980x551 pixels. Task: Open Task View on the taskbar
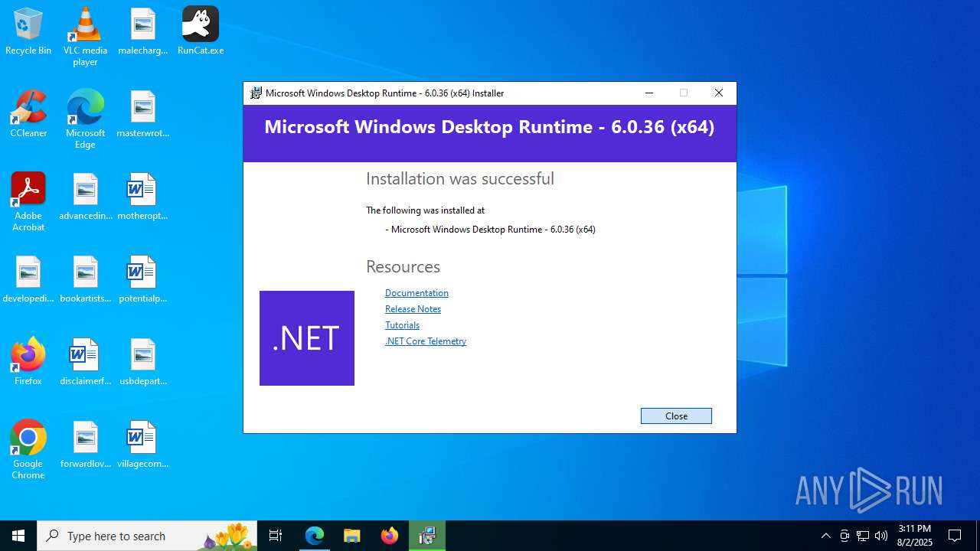[x=276, y=536]
